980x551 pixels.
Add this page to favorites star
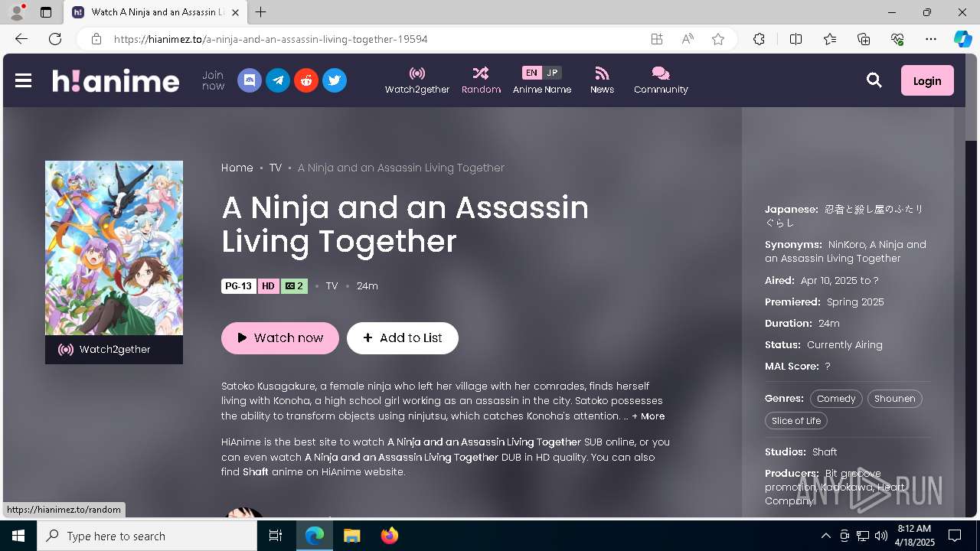718,39
